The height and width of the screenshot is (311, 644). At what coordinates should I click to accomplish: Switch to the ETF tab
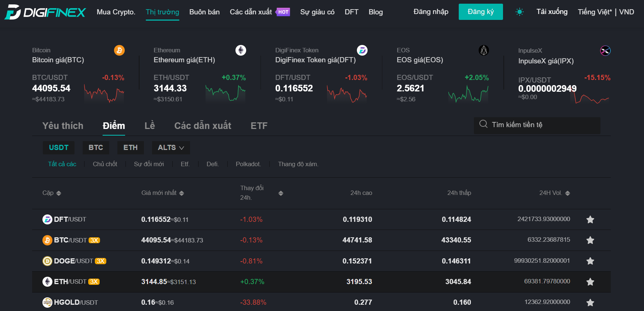click(259, 126)
